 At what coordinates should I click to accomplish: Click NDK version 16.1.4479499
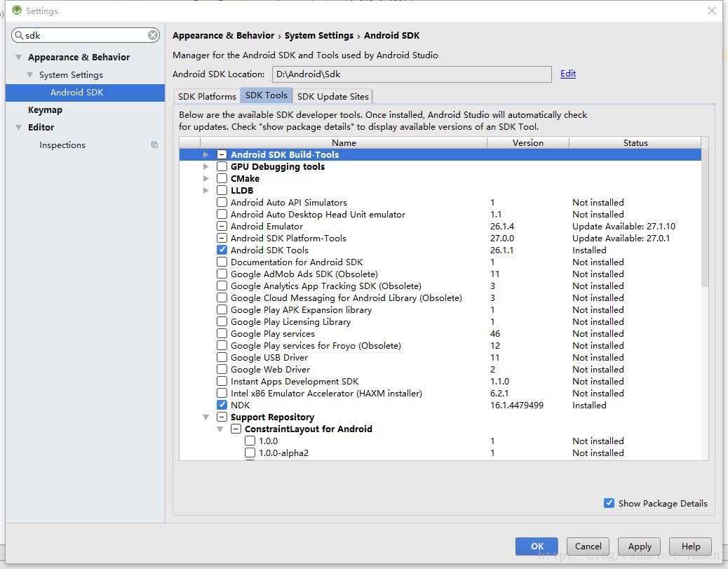point(517,405)
